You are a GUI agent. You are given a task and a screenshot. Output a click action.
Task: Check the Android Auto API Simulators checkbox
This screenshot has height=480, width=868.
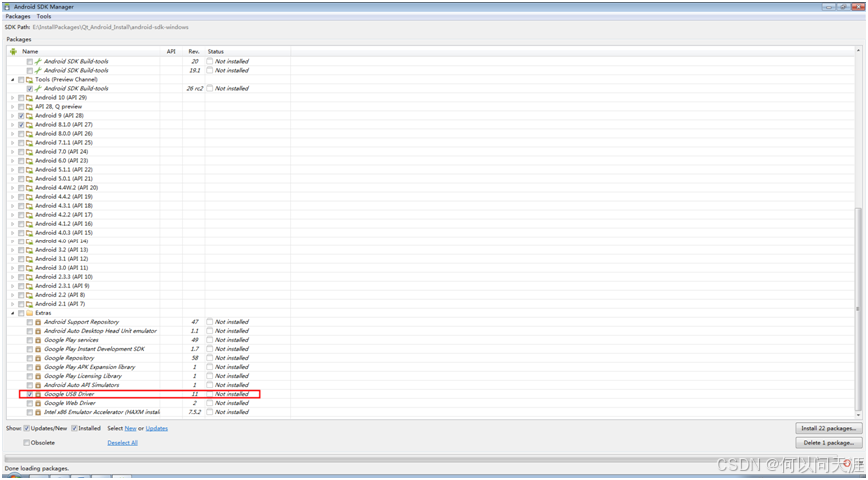coord(30,385)
